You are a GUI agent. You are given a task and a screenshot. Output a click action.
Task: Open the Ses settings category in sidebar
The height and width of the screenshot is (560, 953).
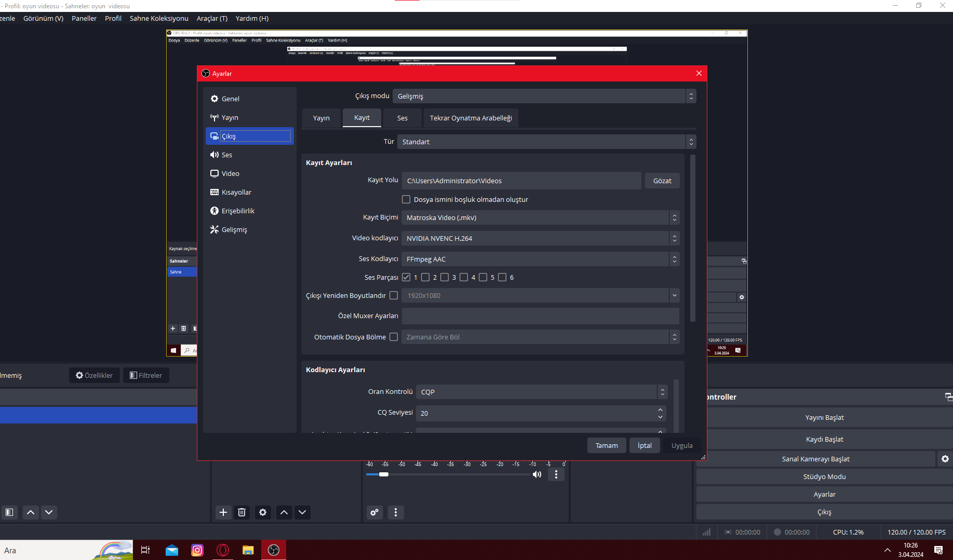click(x=250, y=155)
